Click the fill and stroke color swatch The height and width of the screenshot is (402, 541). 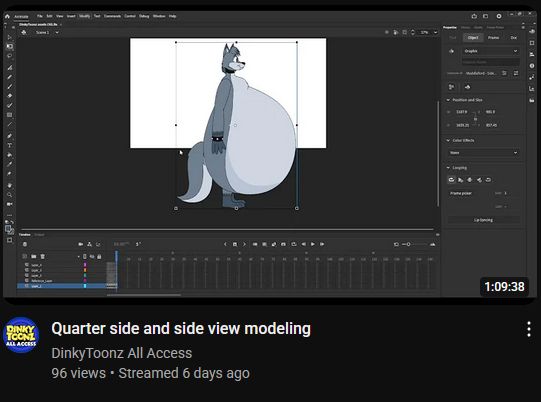click(x=9, y=229)
